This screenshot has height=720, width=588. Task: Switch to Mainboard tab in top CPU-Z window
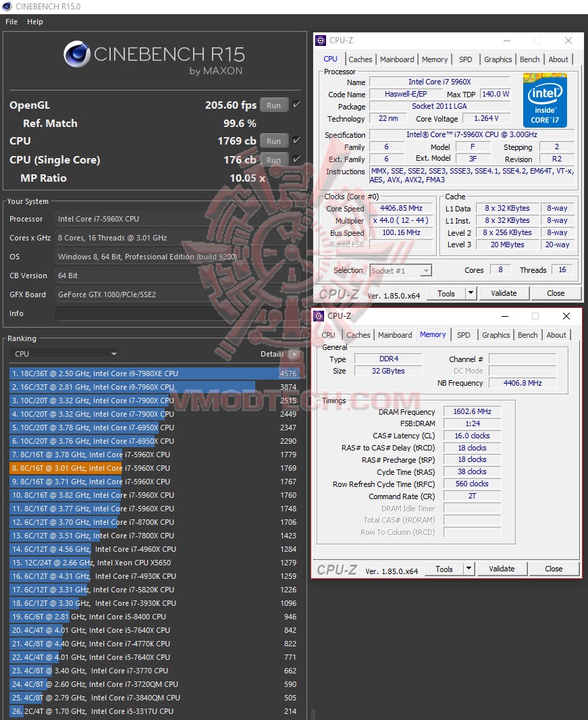[397, 59]
